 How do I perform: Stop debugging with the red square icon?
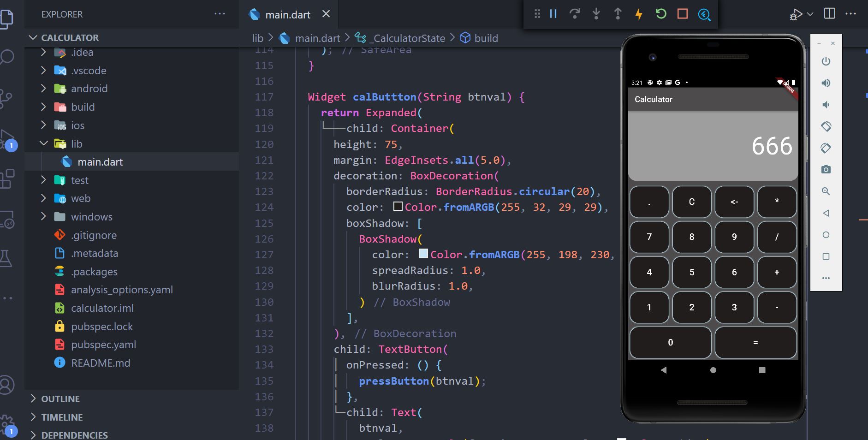pyautogui.click(x=682, y=14)
